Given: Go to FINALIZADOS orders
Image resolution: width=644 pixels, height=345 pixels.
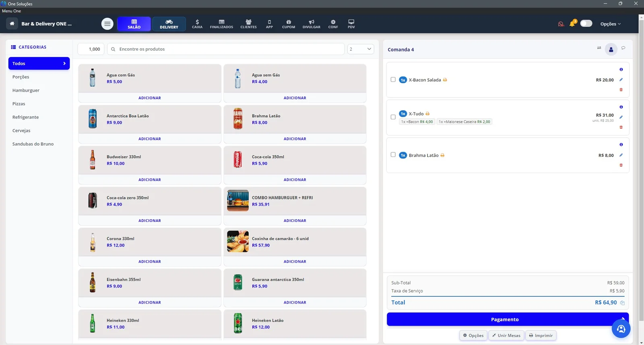Looking at the screenshot, I should pyautogui.click(x=221, y=24).
